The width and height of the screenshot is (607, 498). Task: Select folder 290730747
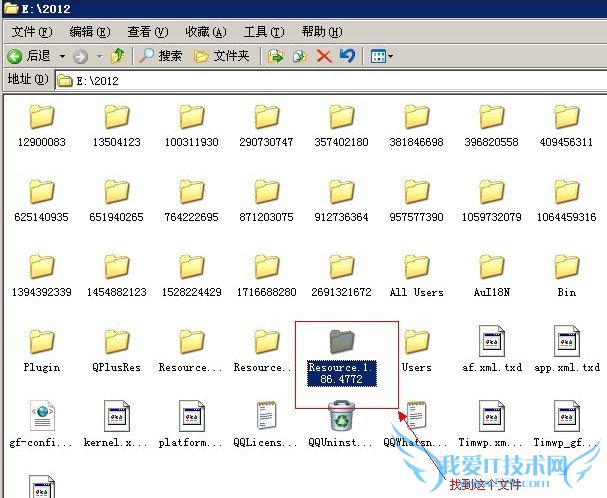(266, 126)
